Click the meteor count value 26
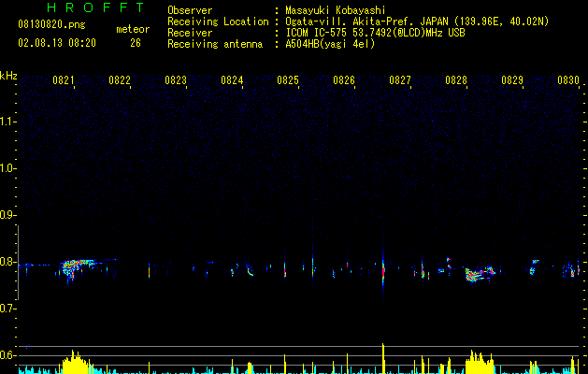 coord(136,43)
